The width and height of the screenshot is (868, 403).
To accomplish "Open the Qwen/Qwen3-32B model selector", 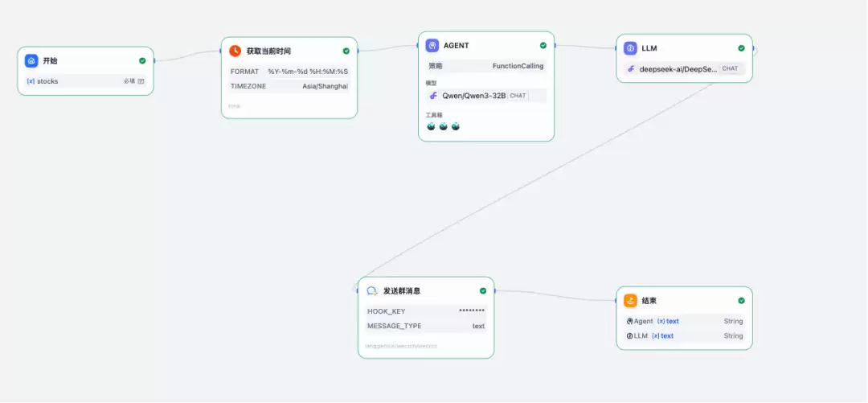I will [486, 96].
